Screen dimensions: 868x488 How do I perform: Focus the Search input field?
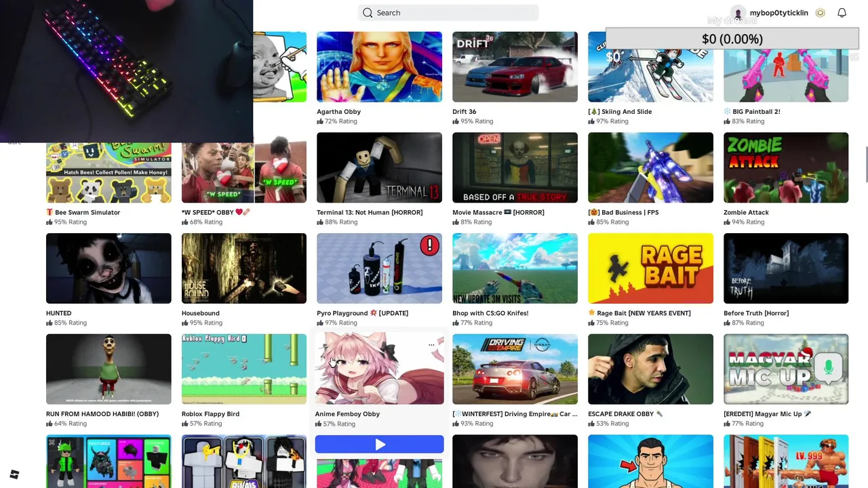click(448, 13)
